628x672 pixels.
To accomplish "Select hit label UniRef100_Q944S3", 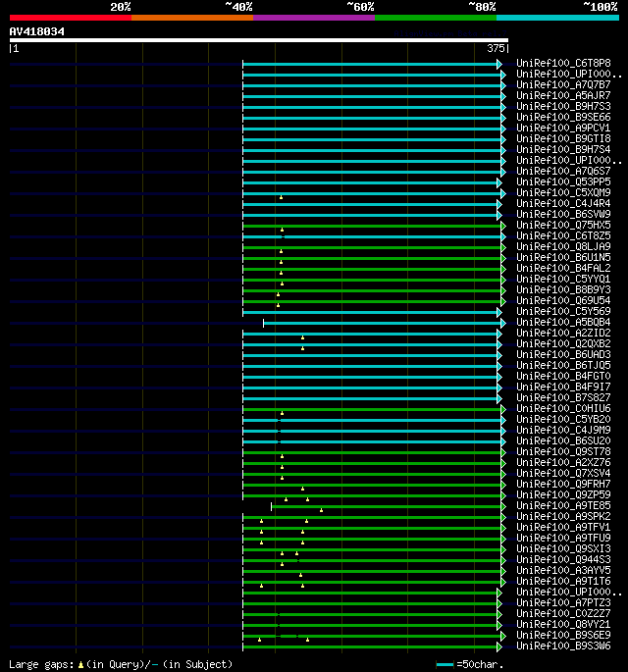I will coord(563,559).
